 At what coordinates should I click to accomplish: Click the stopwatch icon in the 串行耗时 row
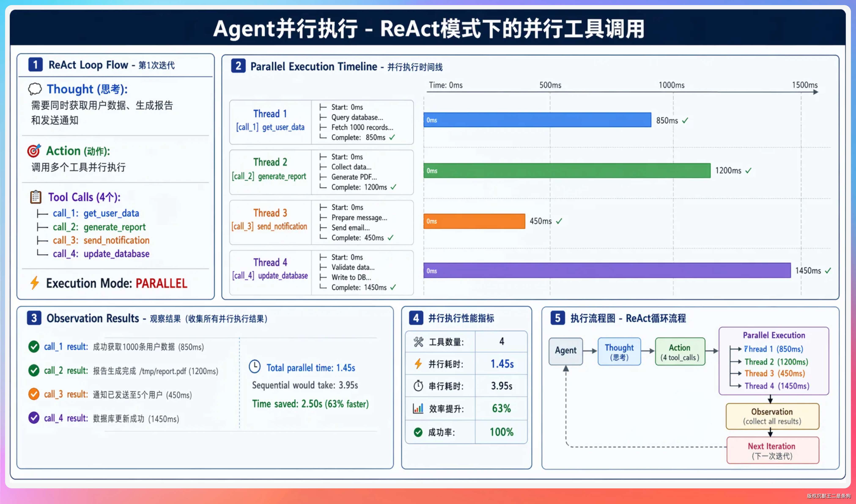coord(418,386)
